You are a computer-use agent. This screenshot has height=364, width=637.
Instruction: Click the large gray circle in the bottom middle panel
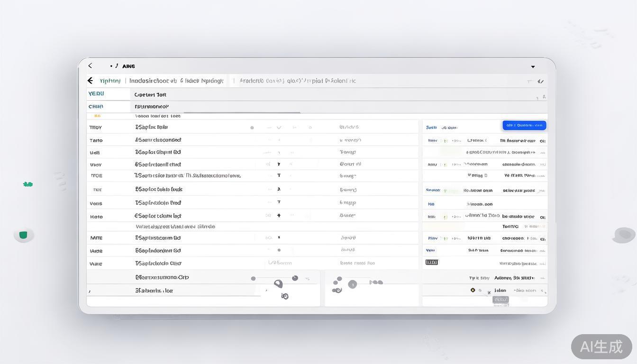point(352,284)
